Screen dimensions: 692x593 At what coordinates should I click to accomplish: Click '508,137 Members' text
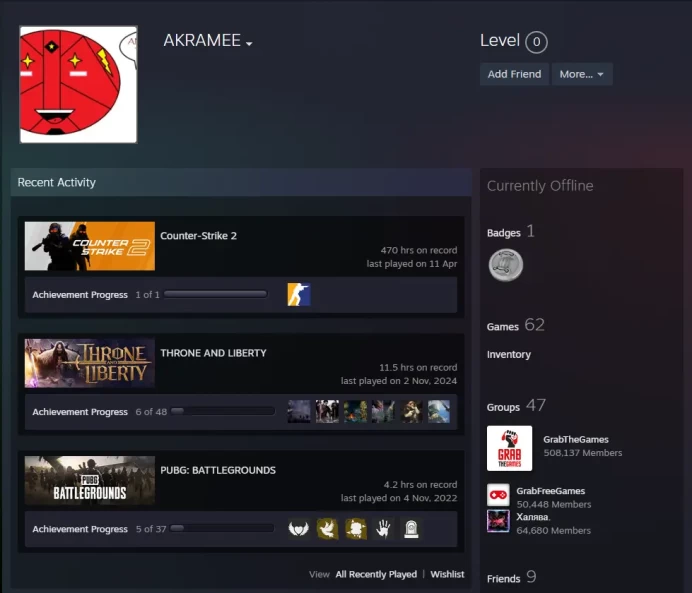coord(583,453)
